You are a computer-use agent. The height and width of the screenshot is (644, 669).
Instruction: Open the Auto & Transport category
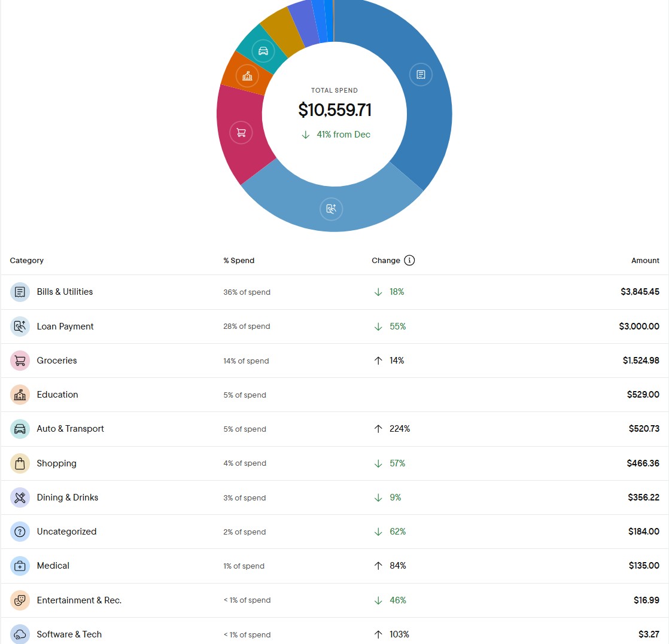pos(334,429)
